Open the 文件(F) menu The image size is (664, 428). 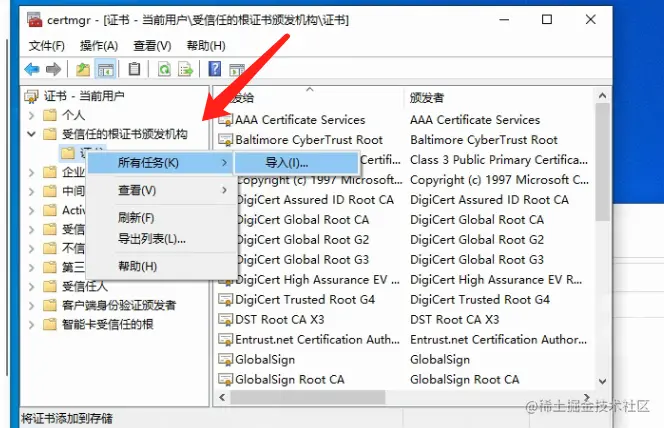pos(47,46)
